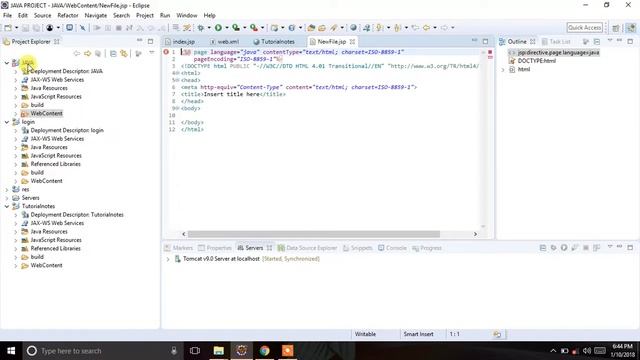The image size is (640, 360).
Task: Open the File menu
Action: coord(7,15)
